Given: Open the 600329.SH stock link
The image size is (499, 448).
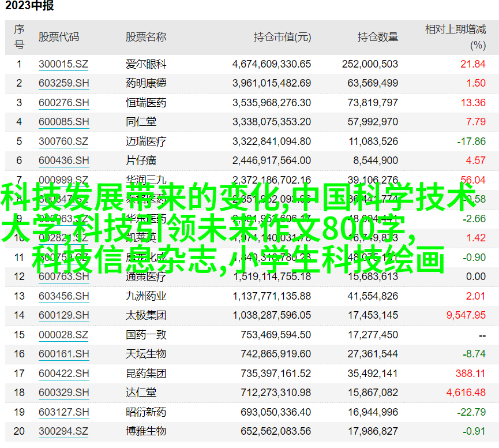Looking at the screenshot, I should pyautogui.click(x=63, y=393).
